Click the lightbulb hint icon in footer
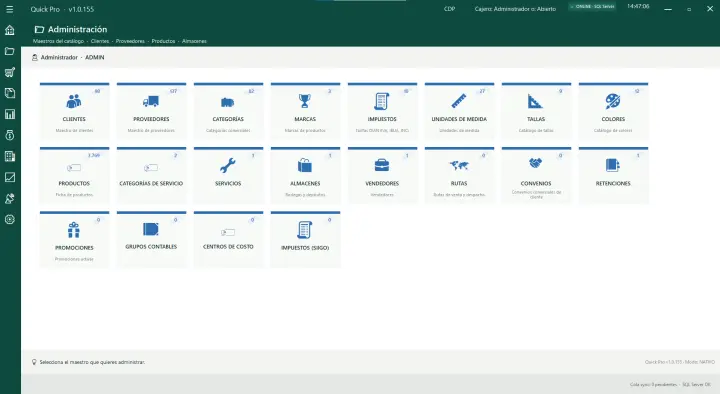Image resolution: width=720 pixels, height=394 pixels. 34,362
